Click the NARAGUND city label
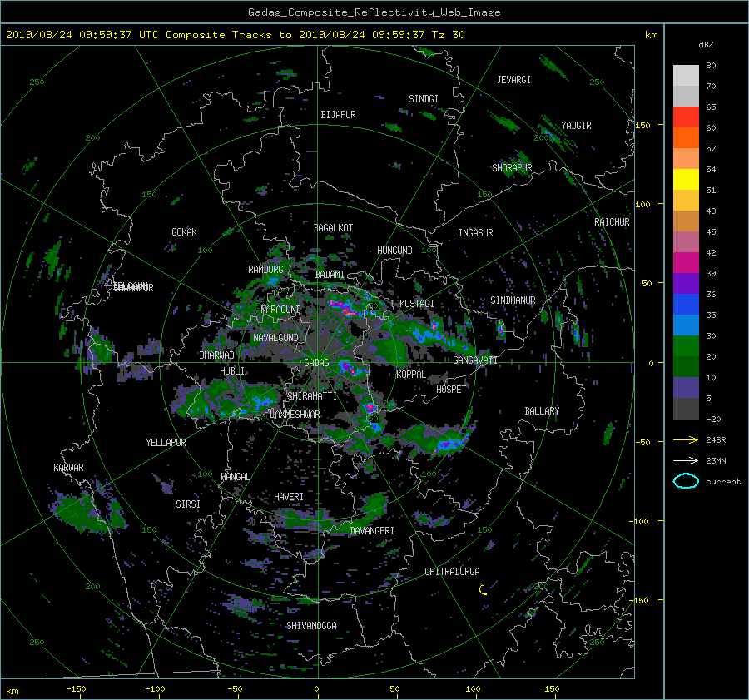 (281, 310)
